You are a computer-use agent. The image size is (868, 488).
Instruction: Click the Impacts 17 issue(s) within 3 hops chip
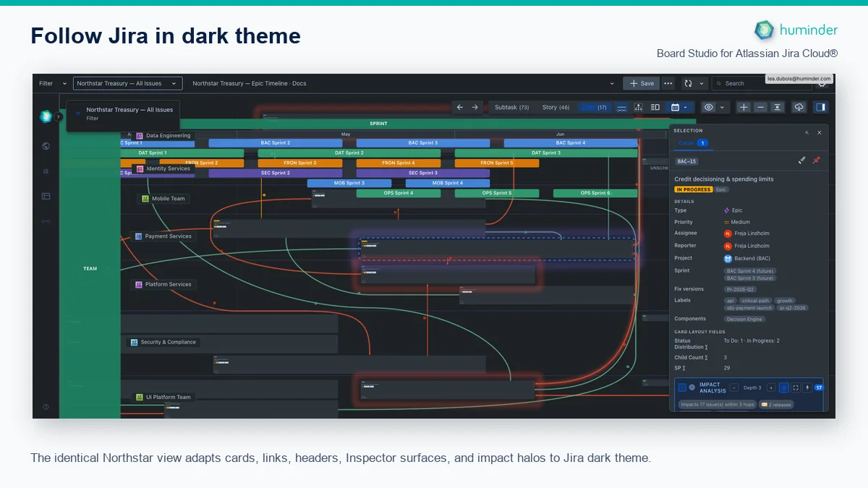click(x=717, y=405)
